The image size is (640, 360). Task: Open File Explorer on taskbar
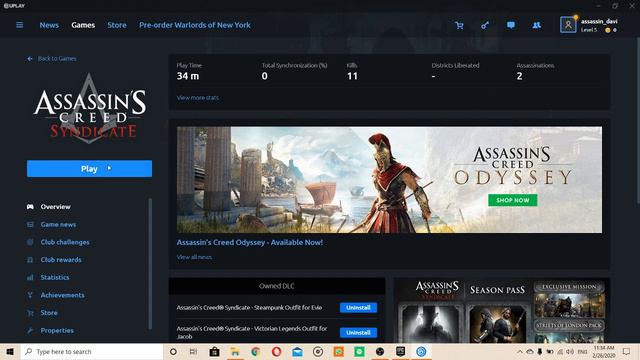pyautogui.click(x=235, y=351)
